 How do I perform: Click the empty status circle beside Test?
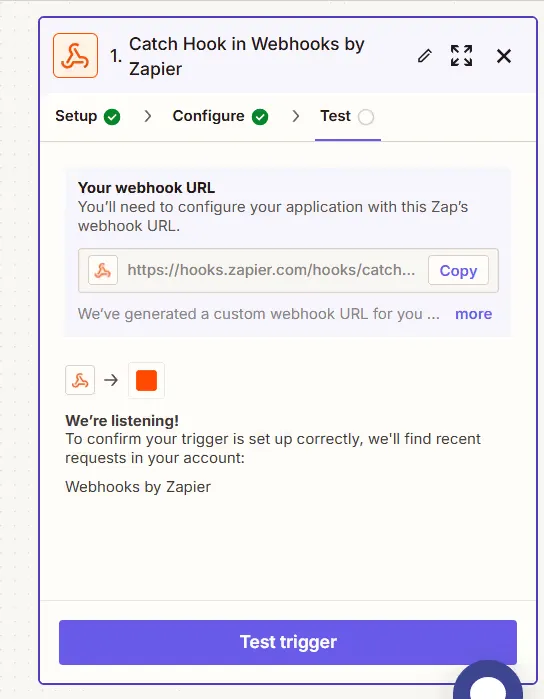point(366,117)
